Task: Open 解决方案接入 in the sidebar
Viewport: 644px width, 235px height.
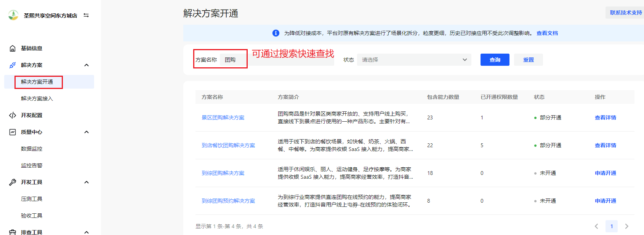Action: tap(37, 98)
